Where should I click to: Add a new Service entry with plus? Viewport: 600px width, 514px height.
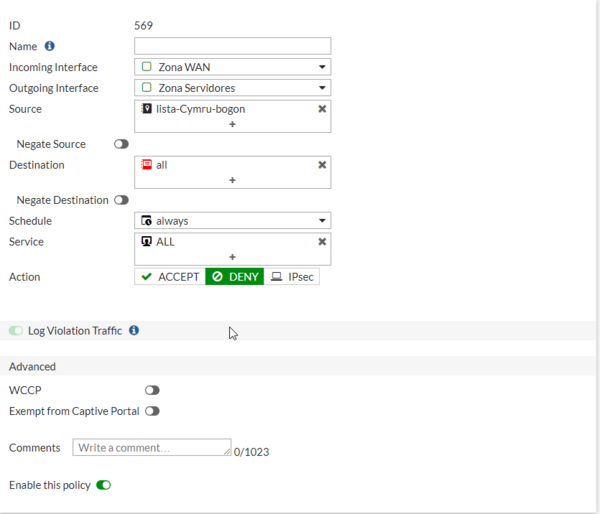pyautogui.click(x=232, y=257)
